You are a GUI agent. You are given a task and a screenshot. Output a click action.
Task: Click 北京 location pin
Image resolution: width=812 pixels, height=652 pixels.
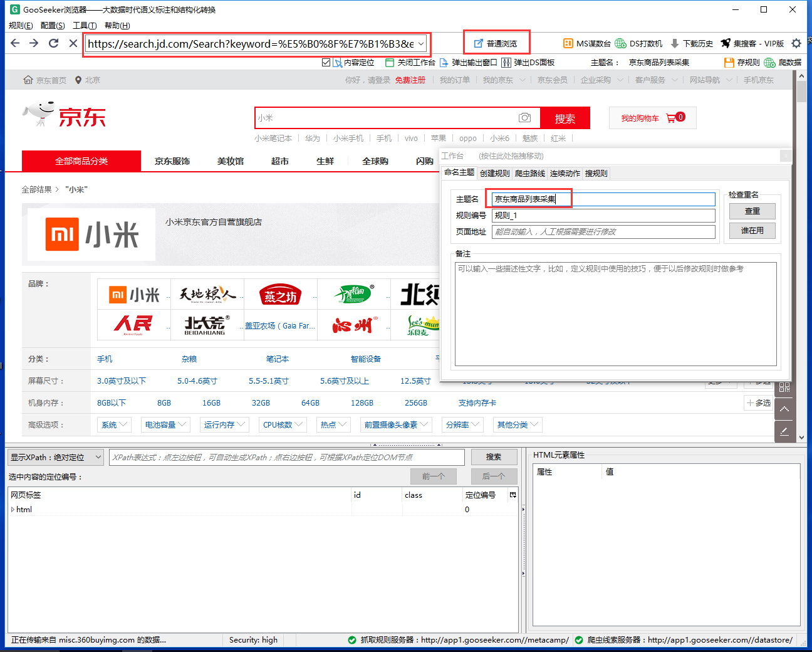pos(88,80)
